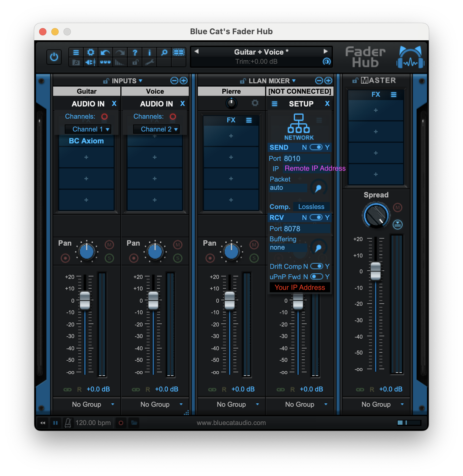Click the wrench tool icon in toolbar

point(149,62)
